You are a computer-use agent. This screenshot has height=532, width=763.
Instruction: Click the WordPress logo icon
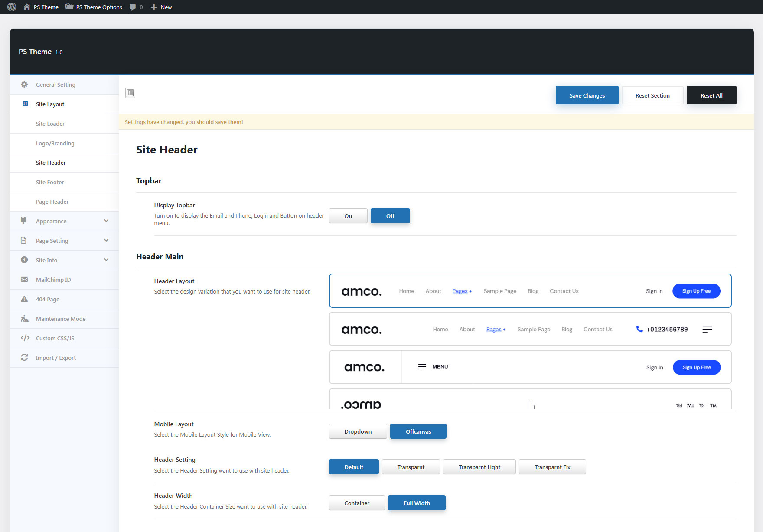coord(12,7)
